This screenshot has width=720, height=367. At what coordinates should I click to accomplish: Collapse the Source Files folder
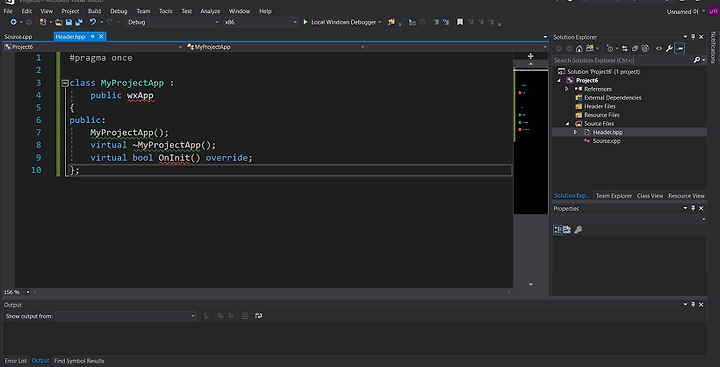point(567,124)
